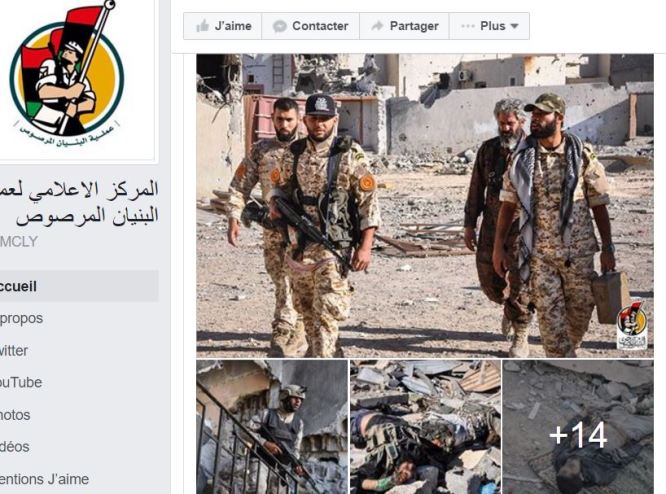Open the Vidéos sidebar section
This screenshot has width=666, height=494.
[x=14, y=447]
